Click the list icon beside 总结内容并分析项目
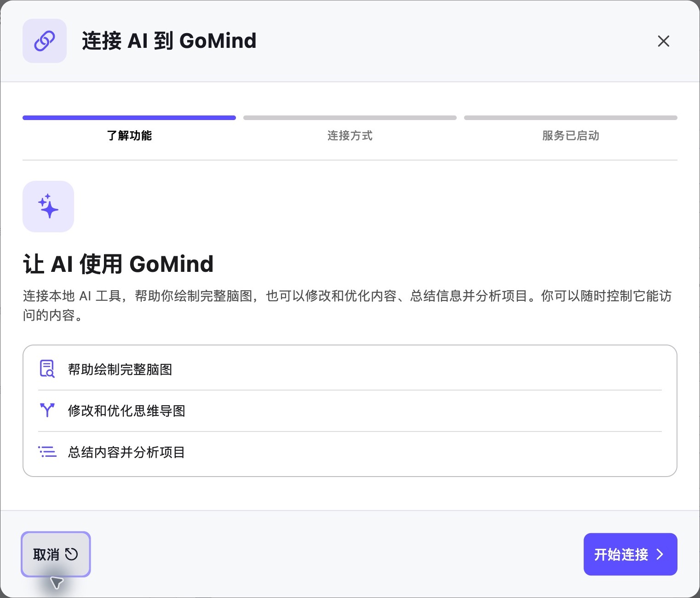The image size is (700, 598). [47, 452]
